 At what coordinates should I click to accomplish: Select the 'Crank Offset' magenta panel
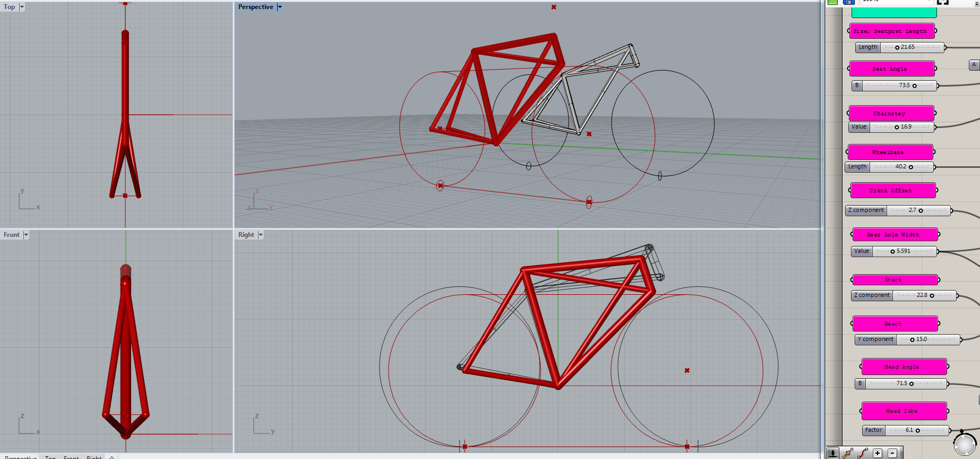893,190
